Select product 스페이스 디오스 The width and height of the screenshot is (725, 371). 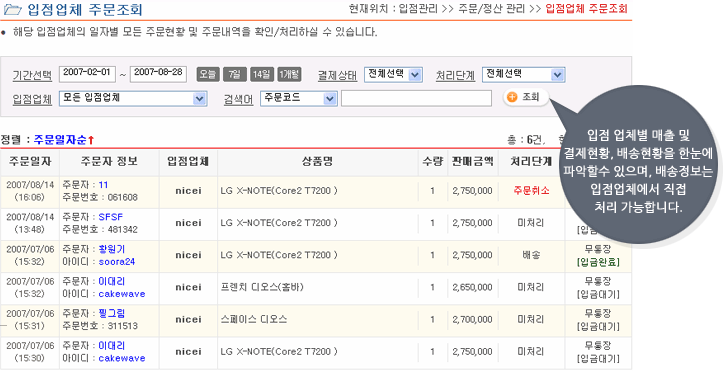pyautogui.click(x=254, y=319)
